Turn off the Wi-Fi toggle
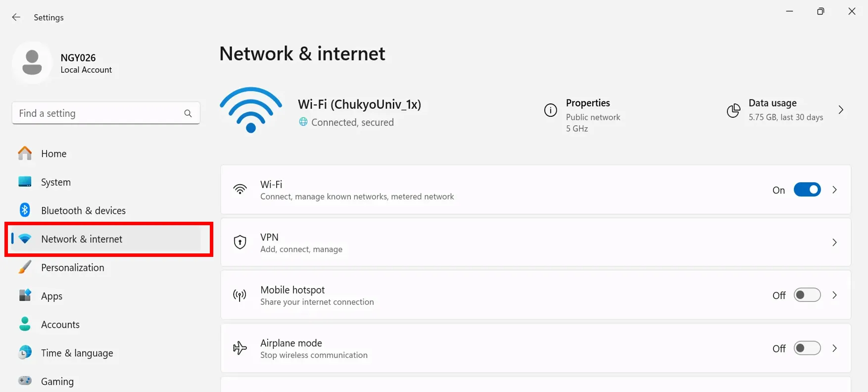Image resolution: width=868 pixels, height=392 pixels. point(807,190)
